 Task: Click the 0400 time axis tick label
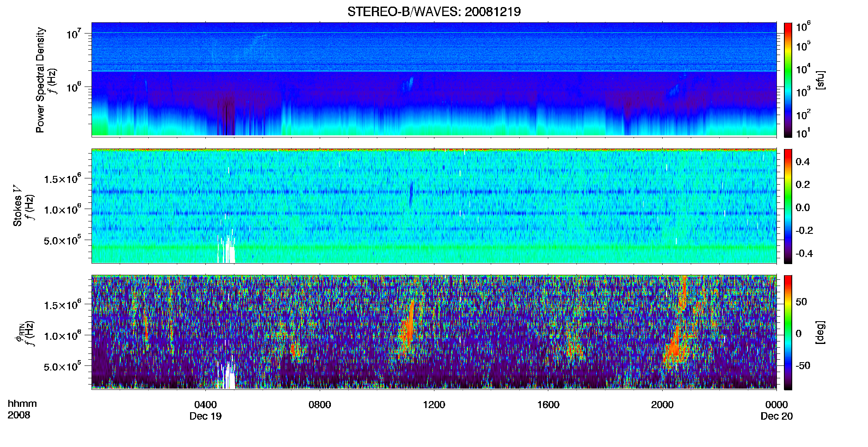[205, 405]
